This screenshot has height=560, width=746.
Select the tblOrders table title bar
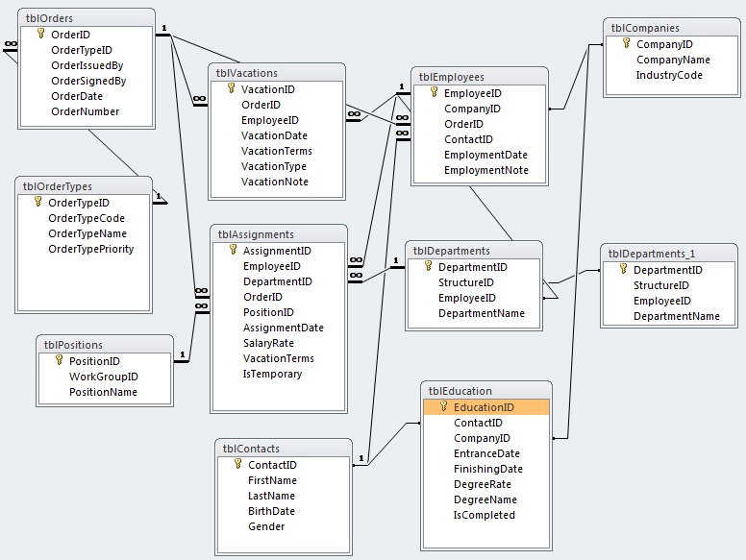87,18
